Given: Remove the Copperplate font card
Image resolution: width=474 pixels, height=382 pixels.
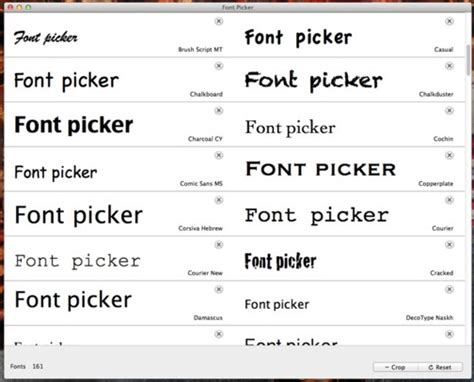Looking at the screenshot, I should click(x=449, y=155).
